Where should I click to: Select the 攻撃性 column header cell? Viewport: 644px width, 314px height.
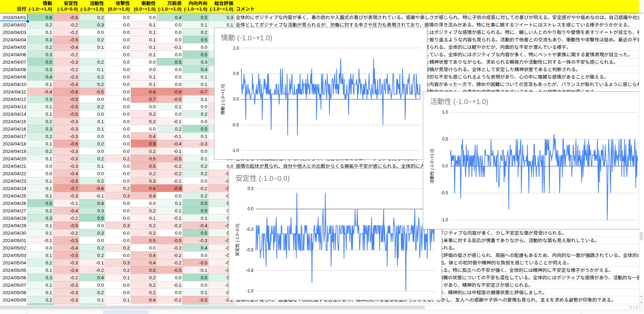point(118,6)
